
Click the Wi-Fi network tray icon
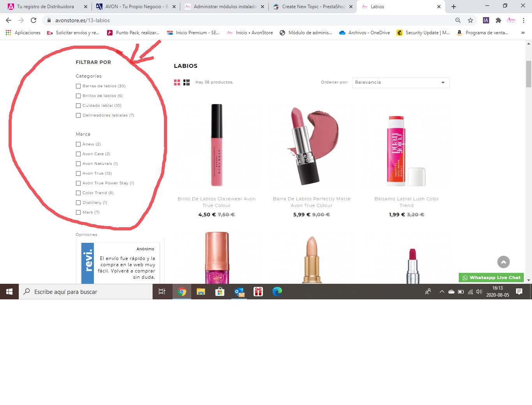coord(470,292)
